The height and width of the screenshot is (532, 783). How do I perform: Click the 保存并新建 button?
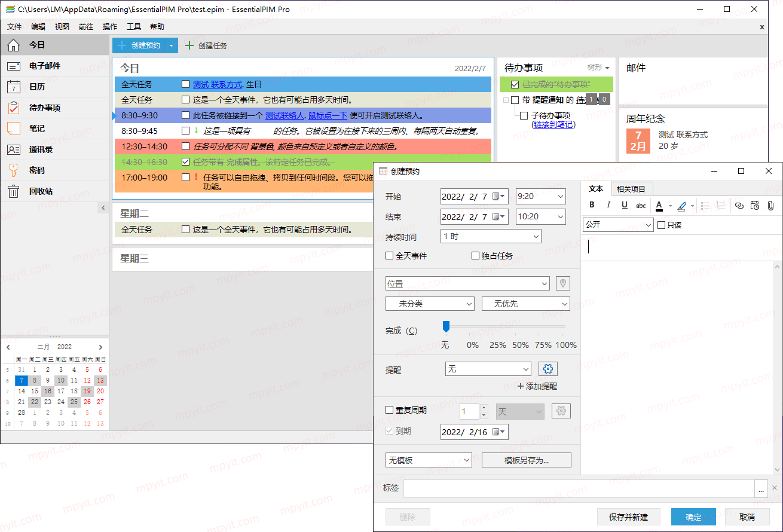pyautogui.click(x=629, y=517)
